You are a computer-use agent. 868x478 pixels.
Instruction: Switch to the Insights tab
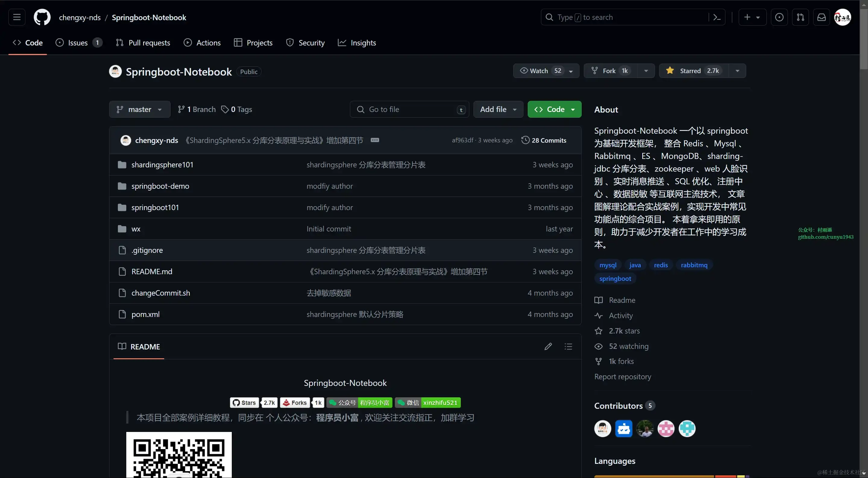pyautogui.click(x=357, y=43)
